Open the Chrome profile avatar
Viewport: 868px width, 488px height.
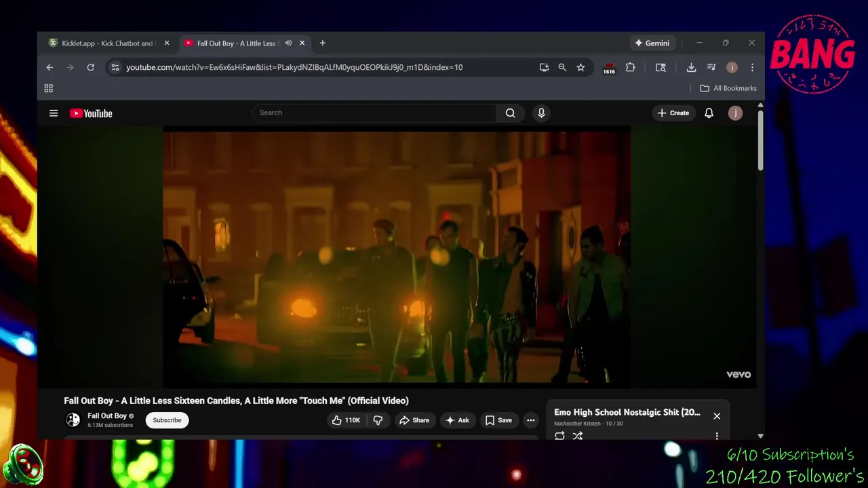(732, 67)
